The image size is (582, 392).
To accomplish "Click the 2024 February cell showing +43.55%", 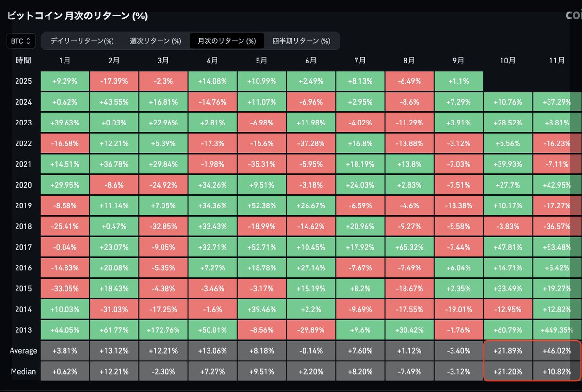I will (114, 102).
